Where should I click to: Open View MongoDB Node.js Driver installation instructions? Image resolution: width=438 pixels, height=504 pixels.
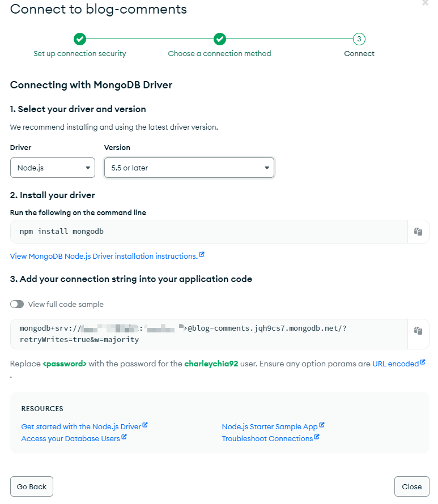[104, 257]
